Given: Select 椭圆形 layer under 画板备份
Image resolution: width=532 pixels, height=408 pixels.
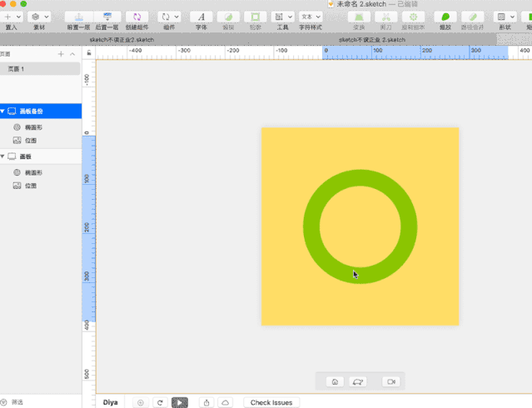Looking at the screenshot, I should (x=41, y=127).
